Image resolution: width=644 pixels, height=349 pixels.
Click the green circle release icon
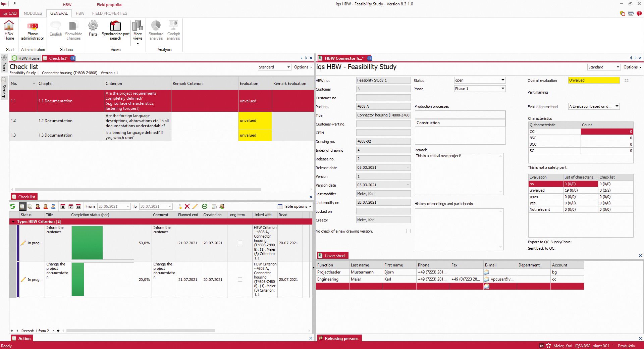pos(205,206)
